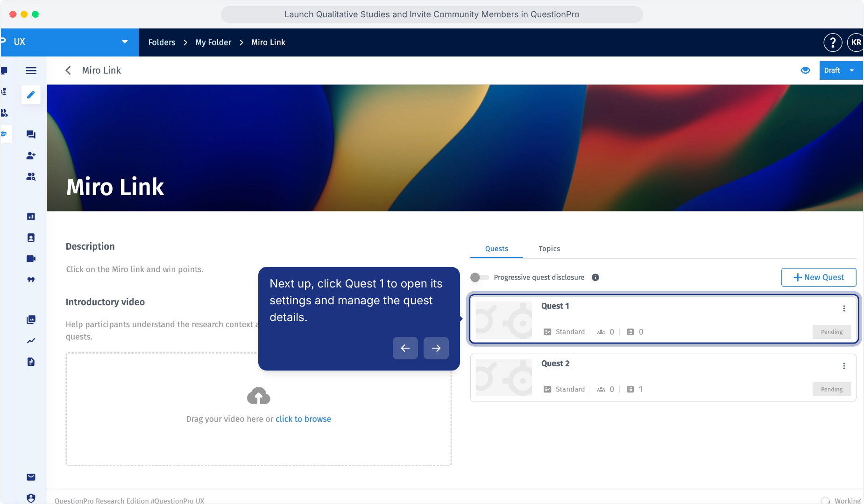Click the Quest 1 placeholder thumbnail

coord(503,320)
